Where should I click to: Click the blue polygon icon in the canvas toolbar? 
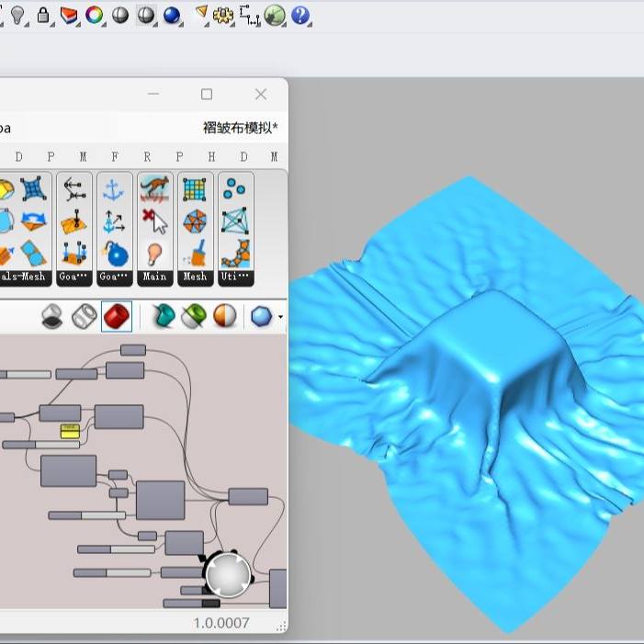pos(262,317)
